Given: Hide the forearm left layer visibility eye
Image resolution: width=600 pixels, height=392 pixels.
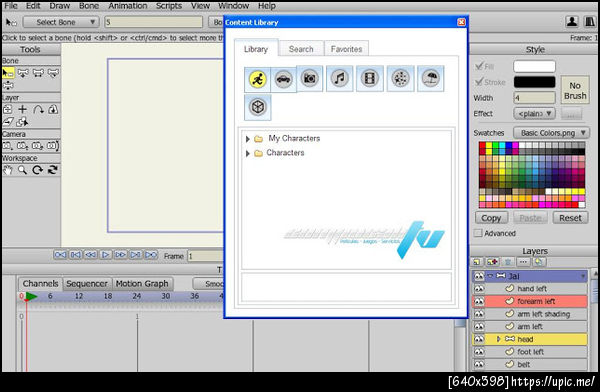Looking at the screenshot, I should point(479,301).
